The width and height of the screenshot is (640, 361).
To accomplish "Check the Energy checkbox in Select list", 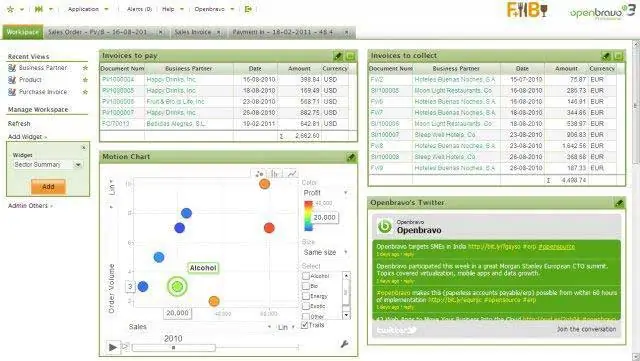I will (x=306, y=296).
